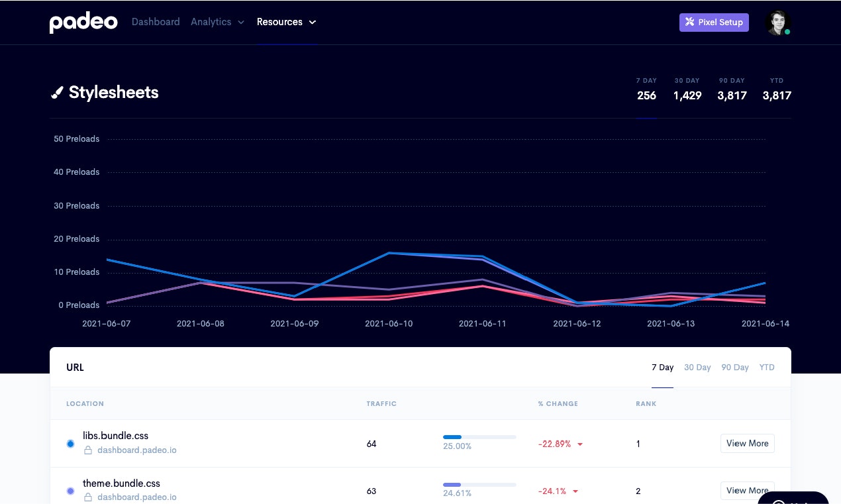Switch the header stats to 30 DAY
841x504 pixels.
coord(687,89)
